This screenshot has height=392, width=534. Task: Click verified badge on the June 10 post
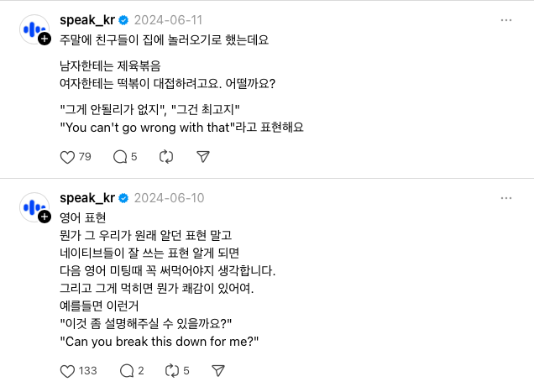click(123, 198)
